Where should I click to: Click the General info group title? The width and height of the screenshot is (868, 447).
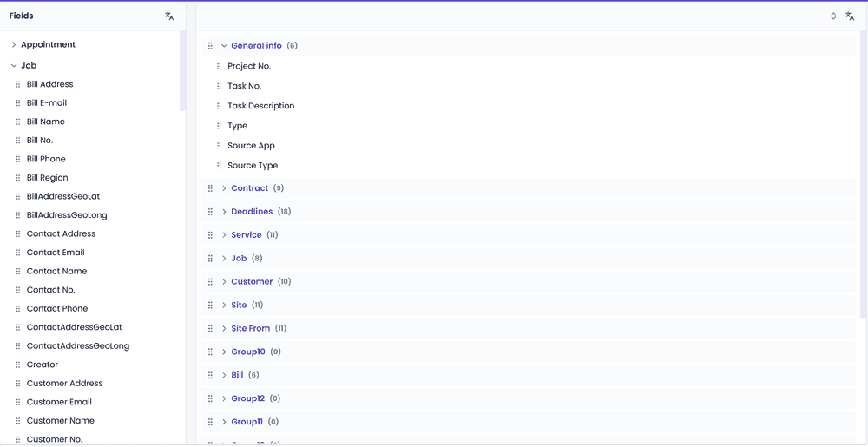pos(256,46)
